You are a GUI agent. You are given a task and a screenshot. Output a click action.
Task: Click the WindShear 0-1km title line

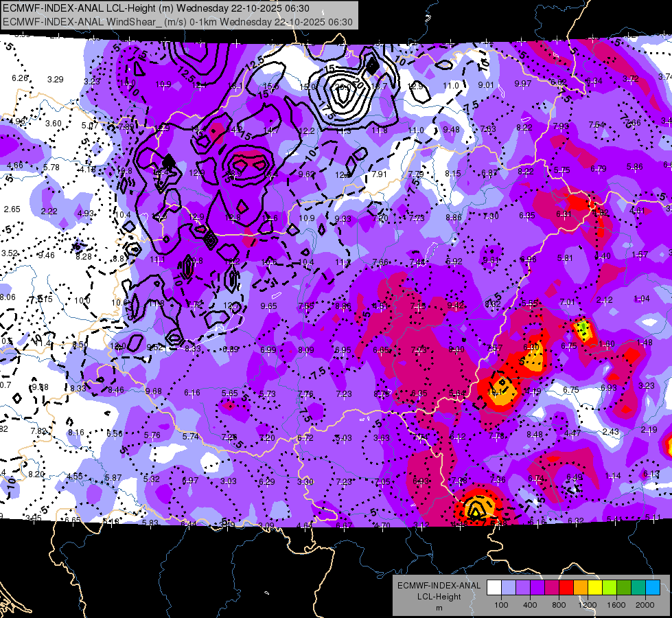178,22
